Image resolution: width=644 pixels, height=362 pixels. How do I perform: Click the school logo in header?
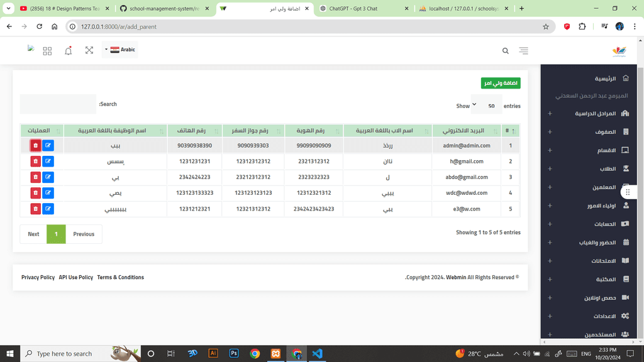coord(619,51)
